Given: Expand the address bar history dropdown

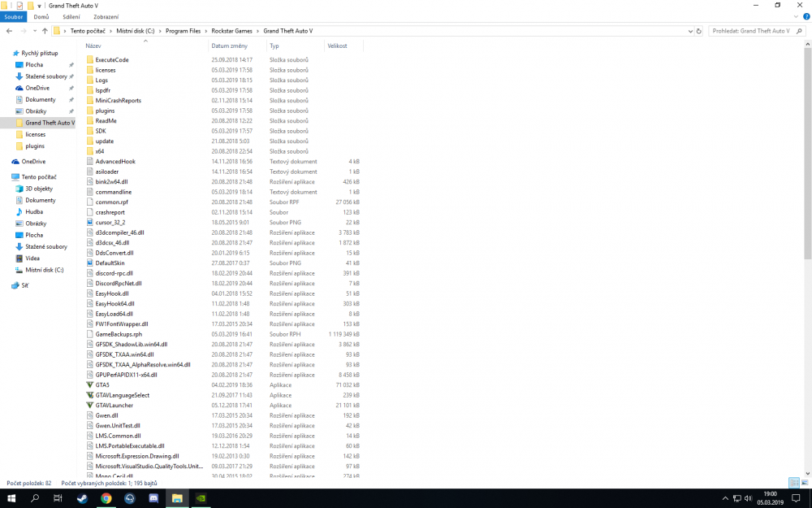Looking at the screenshot, I should click(689, 31).
